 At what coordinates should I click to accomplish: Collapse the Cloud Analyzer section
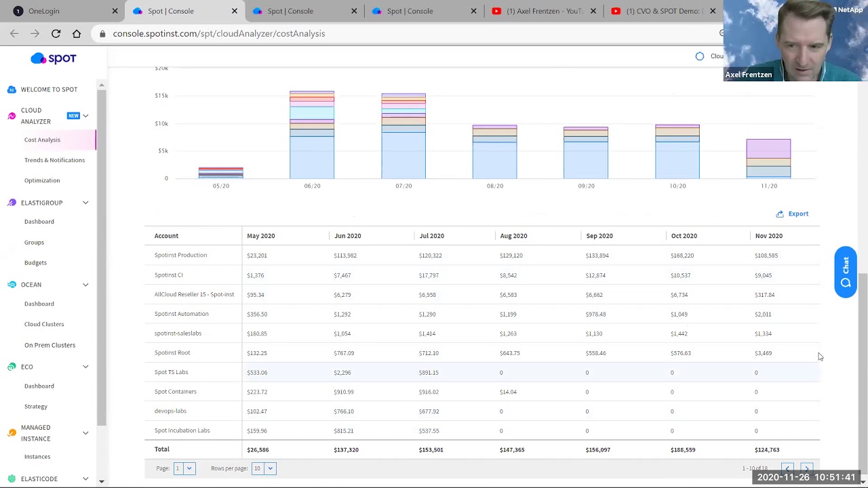[85, 116]
